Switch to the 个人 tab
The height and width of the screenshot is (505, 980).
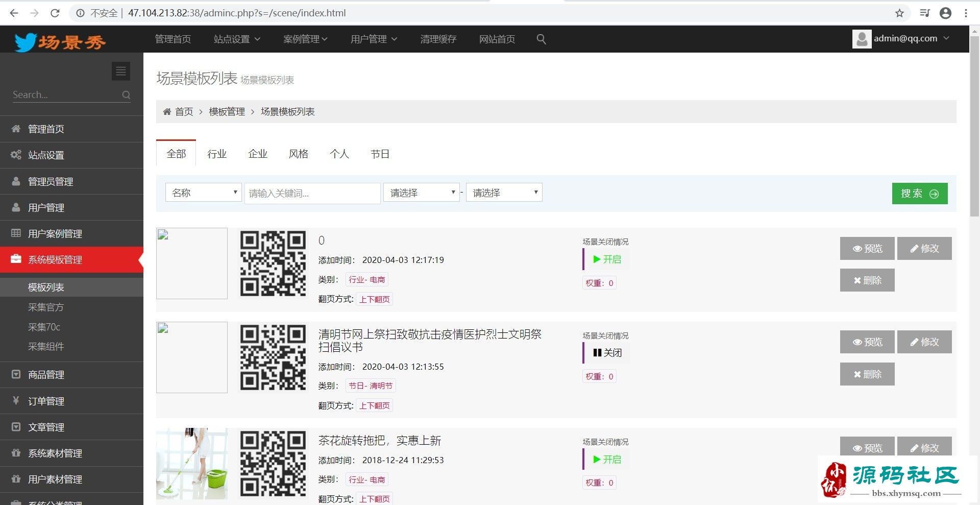tap(339, 154)
